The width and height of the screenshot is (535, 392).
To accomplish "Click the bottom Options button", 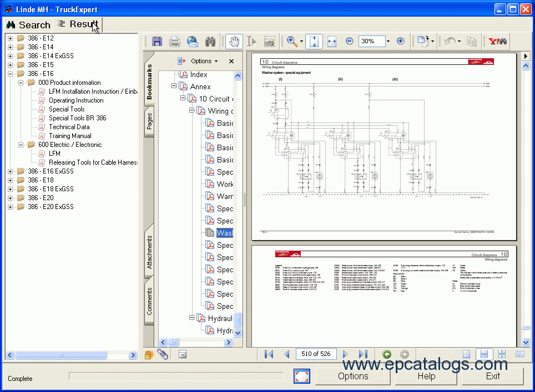I will point(353,376).
